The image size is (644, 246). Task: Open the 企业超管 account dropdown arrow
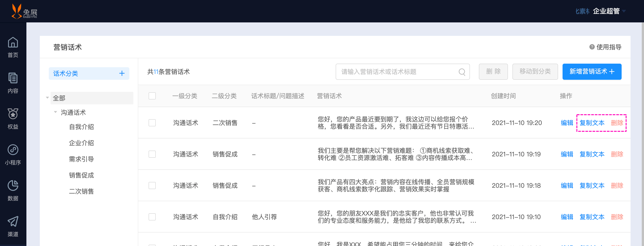[624, 11]
